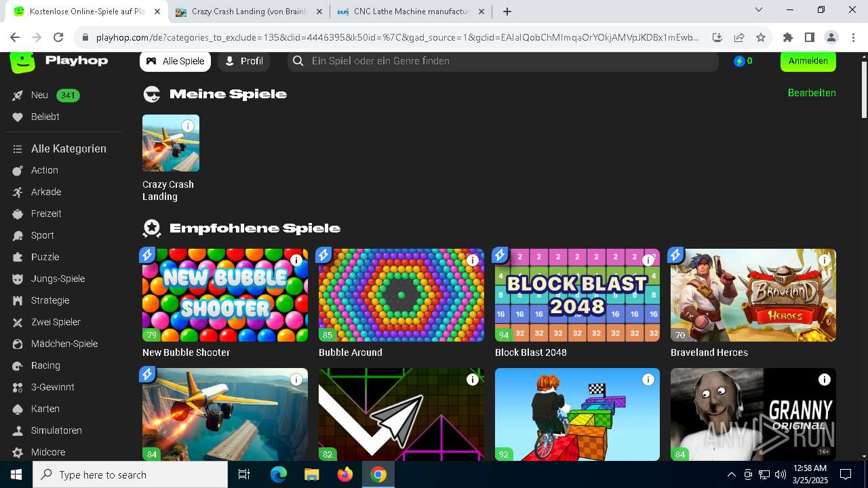Open the Midcore category icon

click(x=18, y=453)
